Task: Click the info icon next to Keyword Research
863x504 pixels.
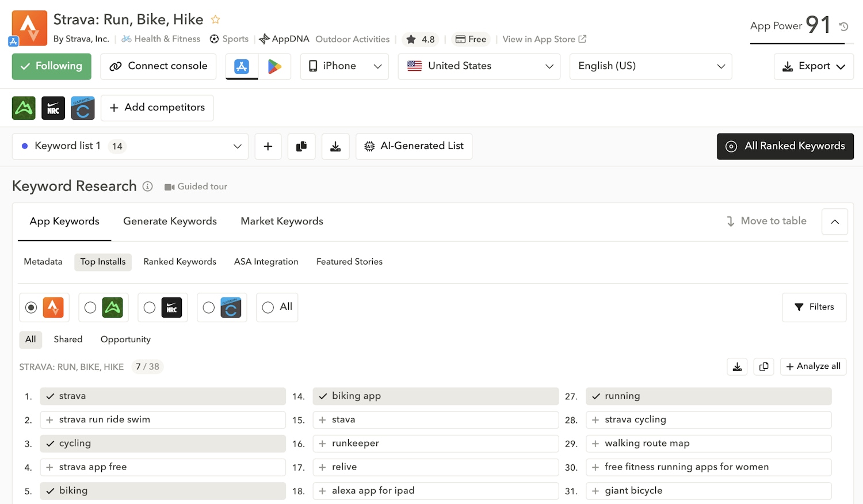Action: coord(148,186)
